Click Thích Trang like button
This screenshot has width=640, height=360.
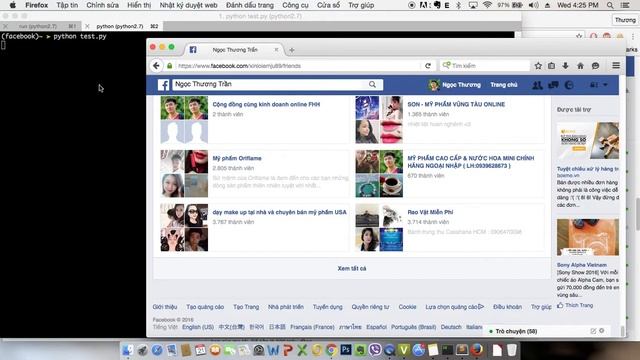coord(575,305)
